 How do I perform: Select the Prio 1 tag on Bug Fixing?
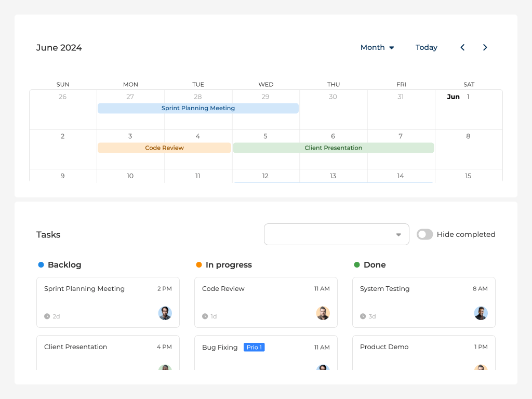tap(254, 347)
